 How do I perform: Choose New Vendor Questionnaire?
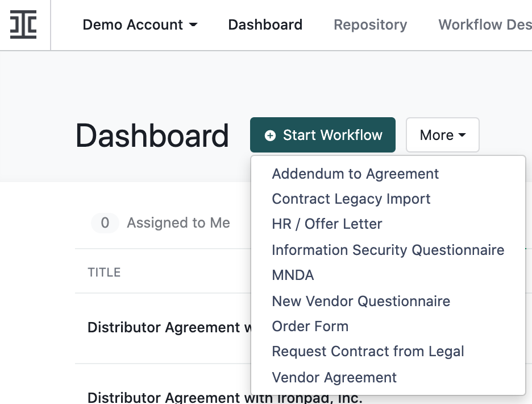(361, 301)
